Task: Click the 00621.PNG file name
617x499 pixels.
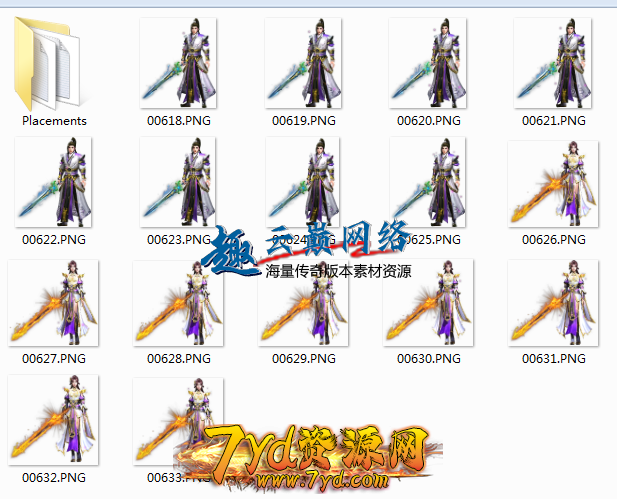Action: [554, 121]
